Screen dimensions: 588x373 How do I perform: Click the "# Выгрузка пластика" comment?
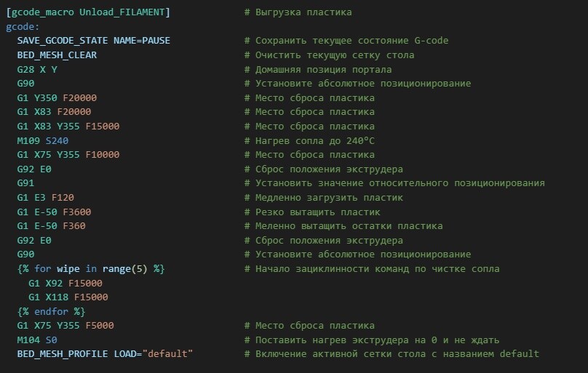pyautogui.click(x=298, y=12)
